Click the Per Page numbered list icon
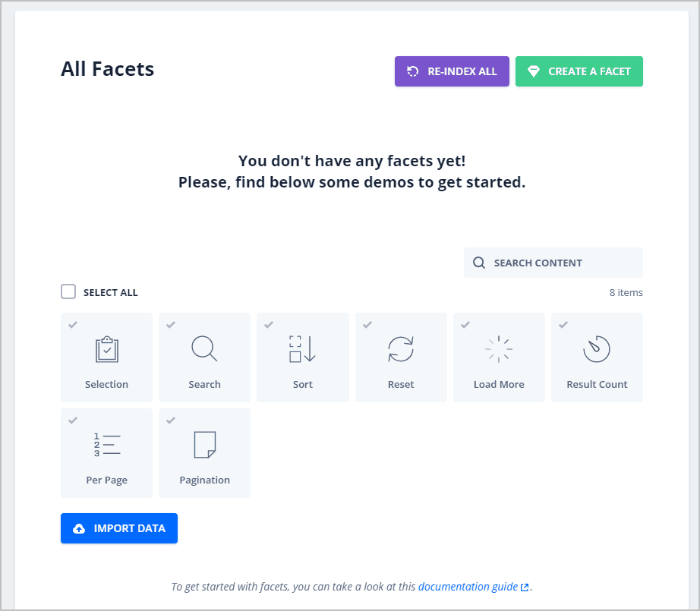 (106, 445)
